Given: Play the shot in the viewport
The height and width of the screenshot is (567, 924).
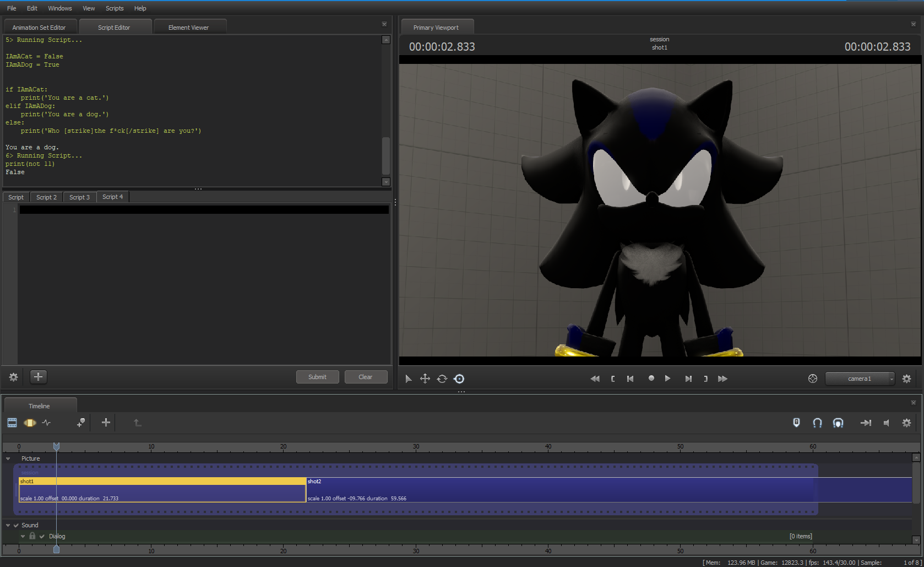Looking at the screenshot, I should coord(667,379).
